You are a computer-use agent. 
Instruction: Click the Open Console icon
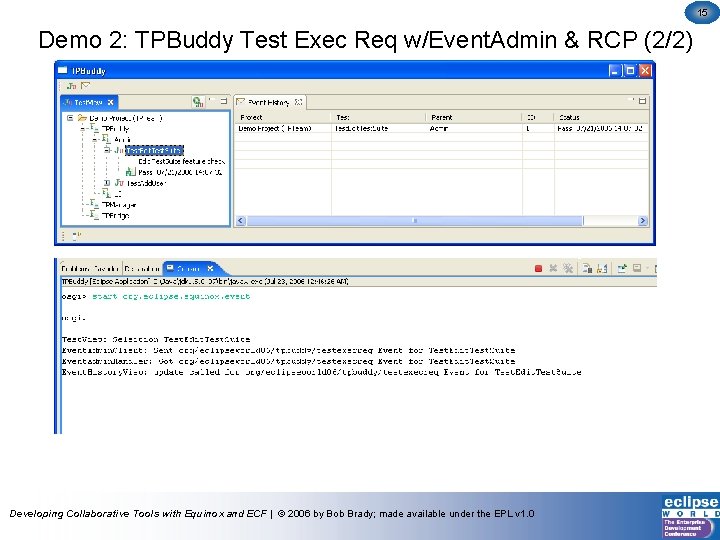pos(637,268)
